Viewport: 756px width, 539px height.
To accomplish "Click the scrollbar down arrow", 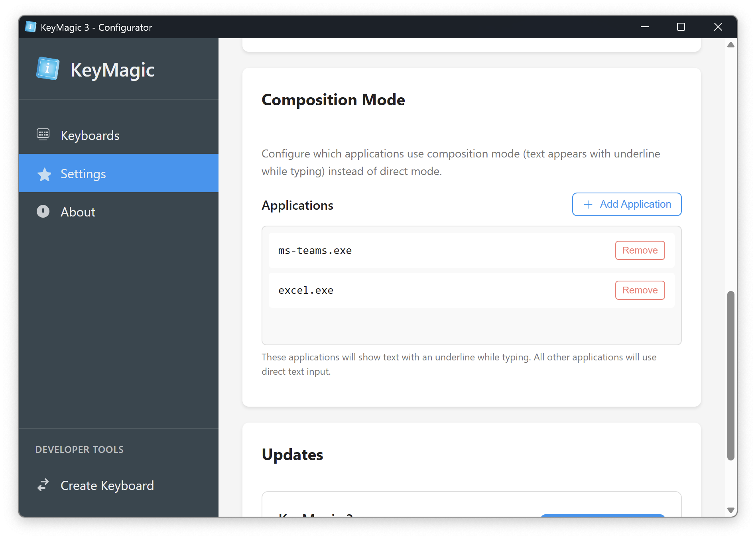I will [x=731, y=509].
